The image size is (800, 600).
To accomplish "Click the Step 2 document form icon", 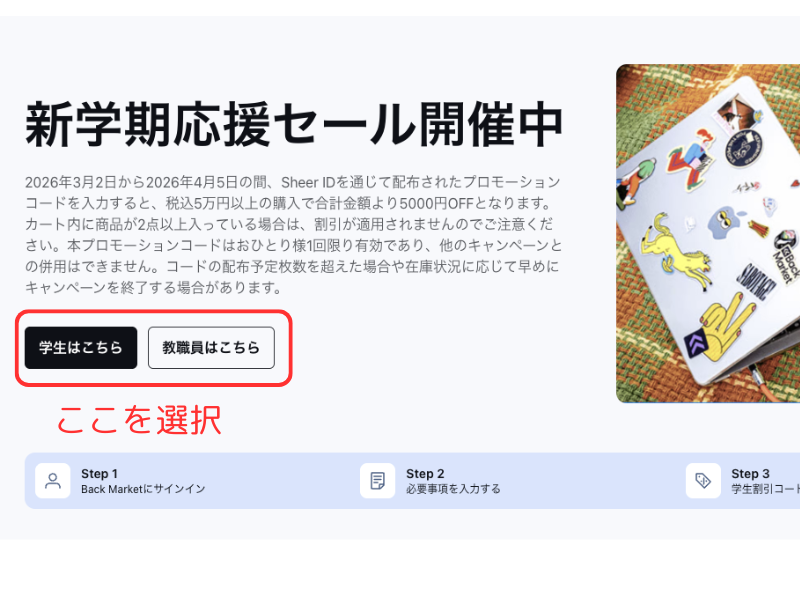I will (378, 481).
